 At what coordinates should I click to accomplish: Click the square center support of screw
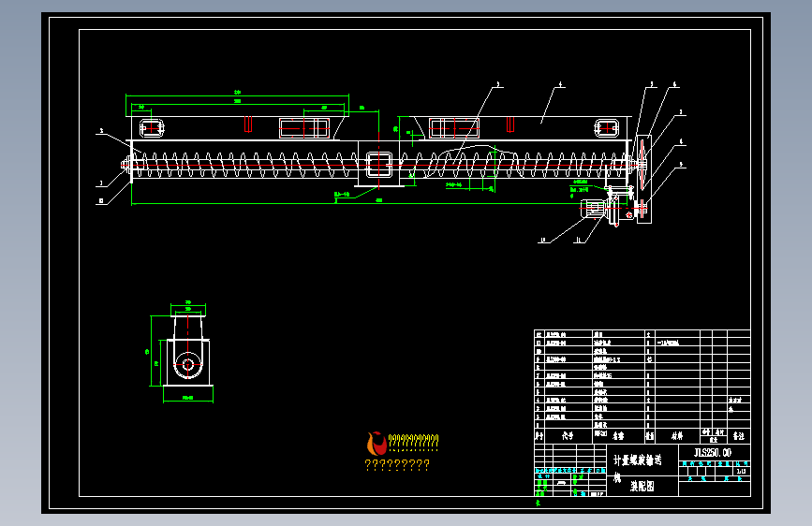[x=378, y=164]
